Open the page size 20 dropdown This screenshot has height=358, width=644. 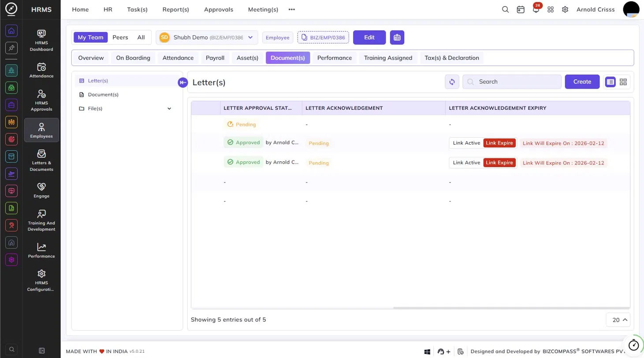pyautogui.click(x=618, y=320)
